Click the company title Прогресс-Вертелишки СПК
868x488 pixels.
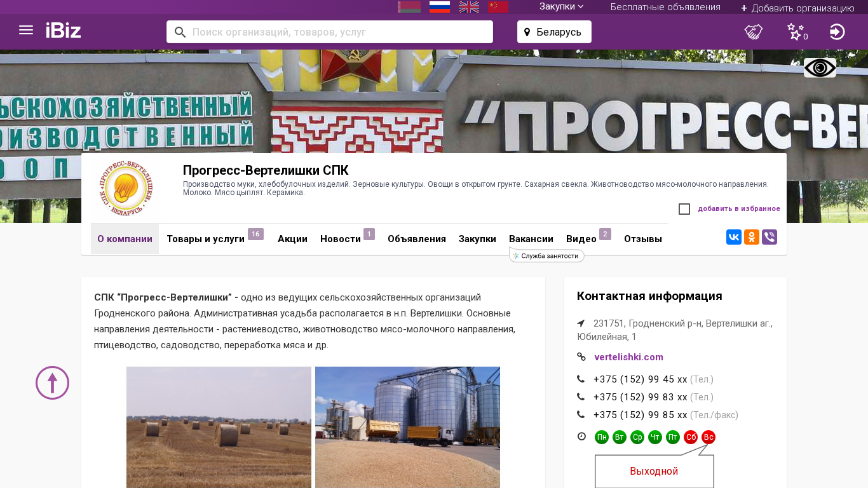(266, 170)
